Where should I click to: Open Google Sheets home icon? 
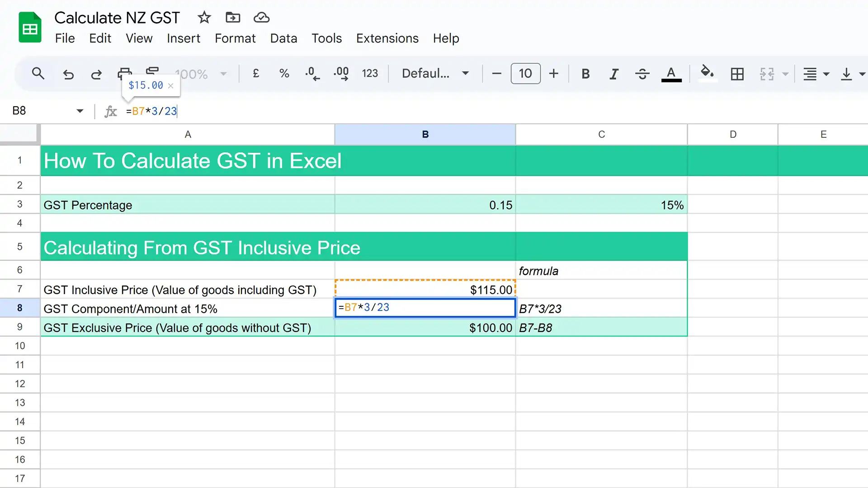[x=30, y=27]
